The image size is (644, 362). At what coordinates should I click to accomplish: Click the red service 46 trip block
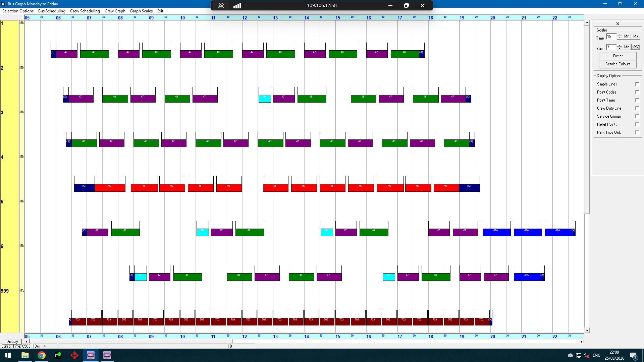110,188
